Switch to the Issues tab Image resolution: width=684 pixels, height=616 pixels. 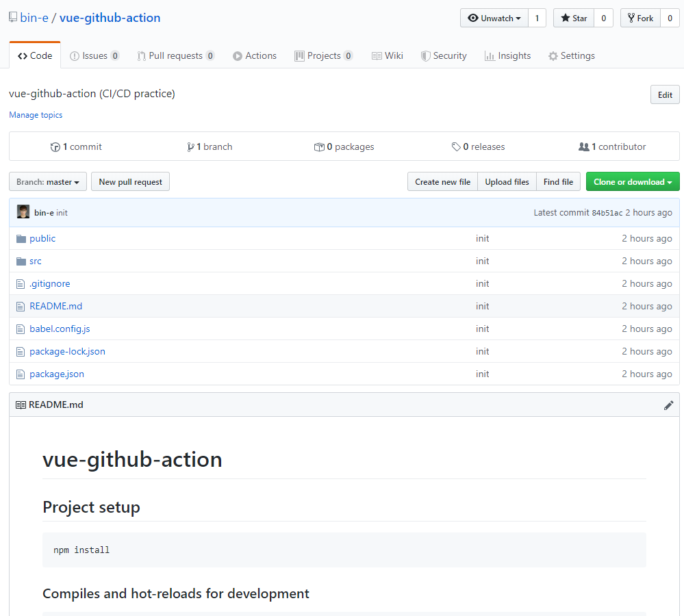[94, 56]
